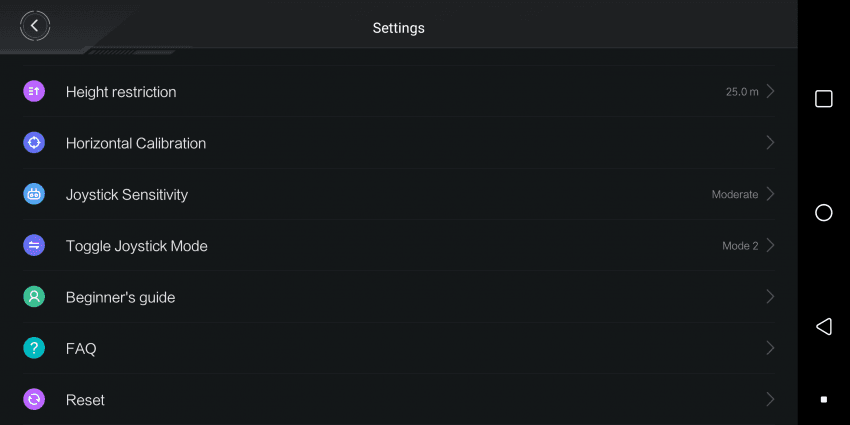Image resolution: width=850 pixels, height=425 pixels.
Task: Open Joystick Sensitivity Moderate value
Action: click(x=735, y=195)
